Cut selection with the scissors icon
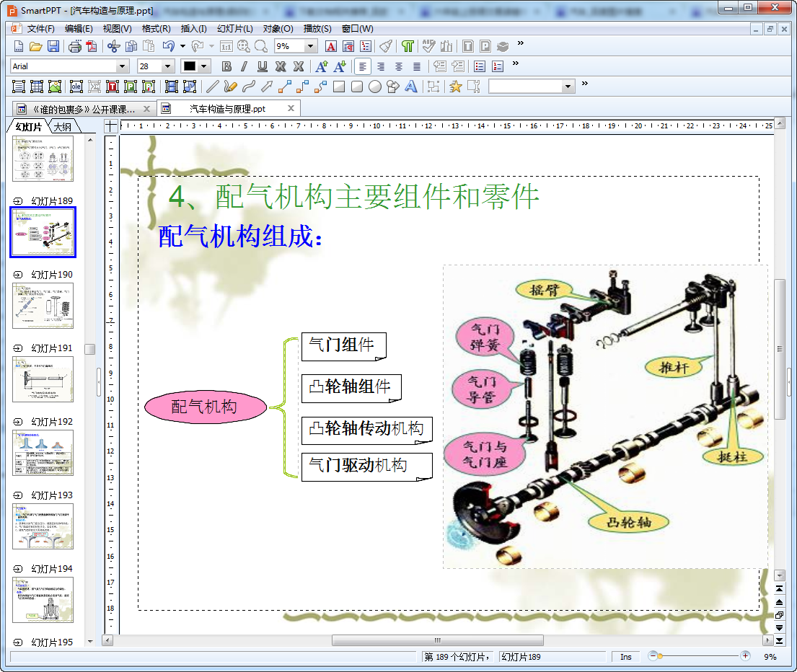The width and height of the screenshot is (797, 672). tap(113, 47)
